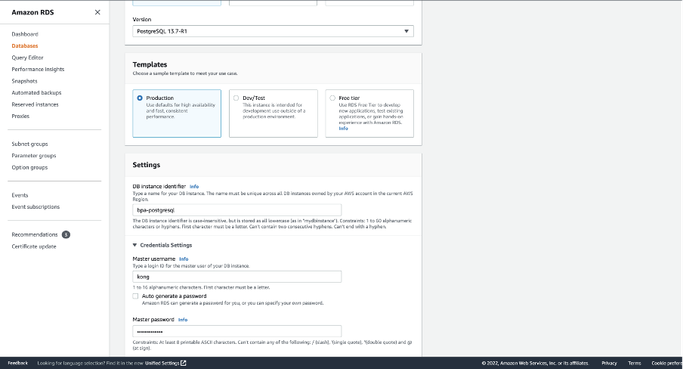
Task: Click Info link beside Master password
Action: [x=183, y=320]
